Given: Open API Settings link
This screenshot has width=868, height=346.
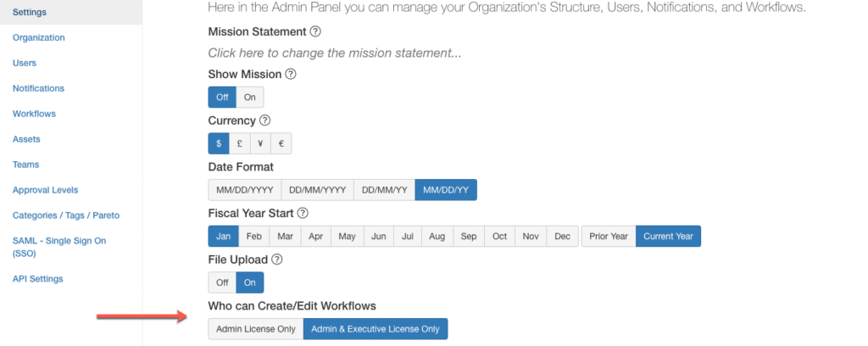Looking at the screenshot, I should 37,278.
